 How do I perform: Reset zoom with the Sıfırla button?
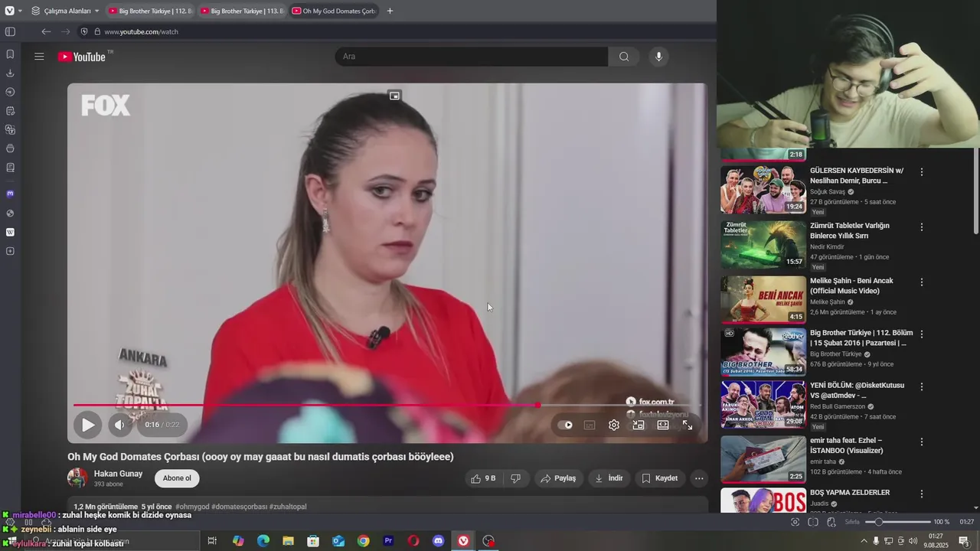coord(852,522)
